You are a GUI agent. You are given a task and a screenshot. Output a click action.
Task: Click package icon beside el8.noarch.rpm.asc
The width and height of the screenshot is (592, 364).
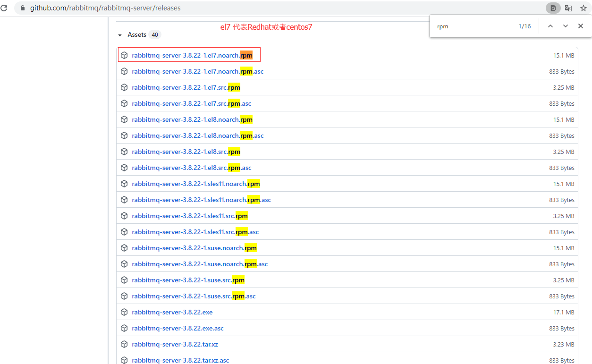coord(124,135)
